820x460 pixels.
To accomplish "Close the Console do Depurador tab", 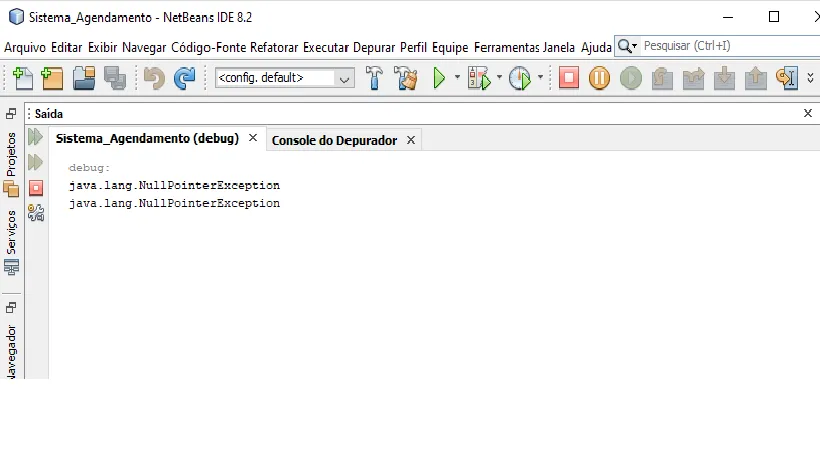I will click(411, 140).
